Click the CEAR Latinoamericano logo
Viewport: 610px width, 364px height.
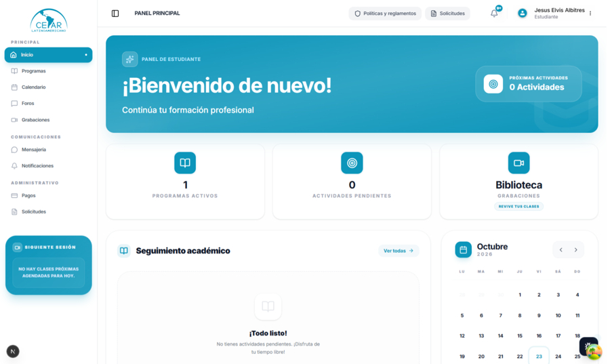49,20
